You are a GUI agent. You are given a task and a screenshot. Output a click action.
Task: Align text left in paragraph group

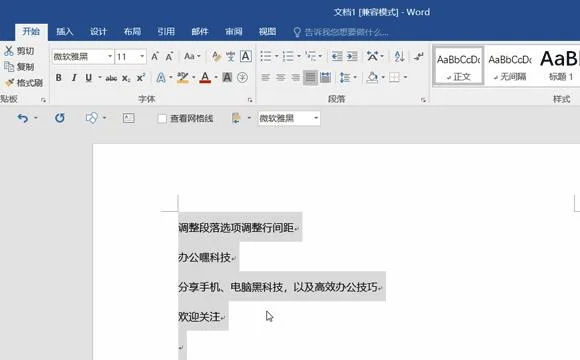266,77
